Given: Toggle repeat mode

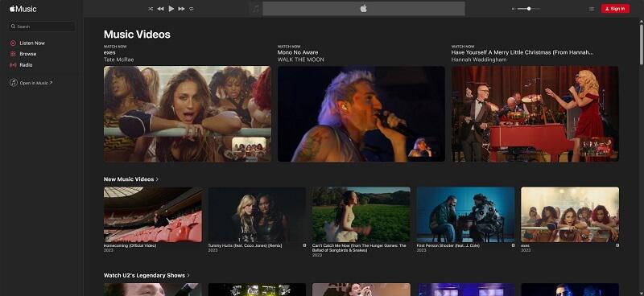Looking at the screenshot, I should [192, 9].
